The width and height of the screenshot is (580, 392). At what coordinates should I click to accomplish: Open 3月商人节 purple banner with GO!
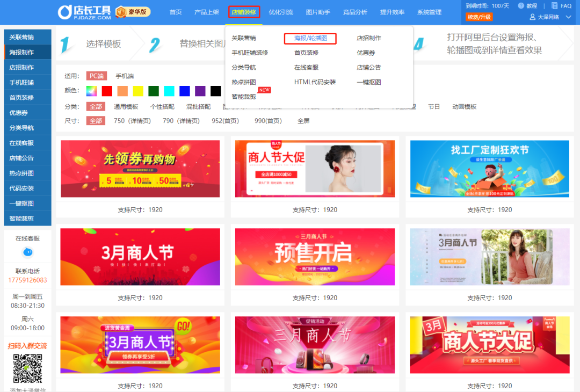coord(140,345)
